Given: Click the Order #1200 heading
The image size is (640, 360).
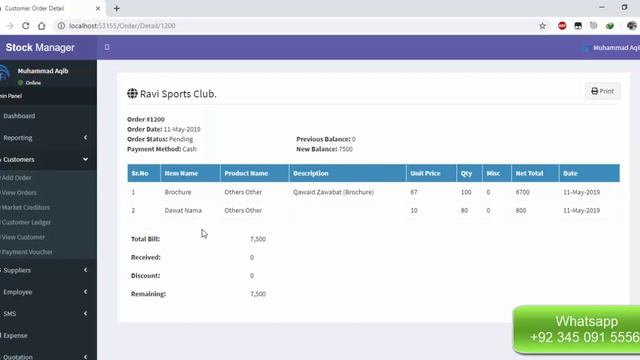Looking at the screenshot, I should (146, 119).
